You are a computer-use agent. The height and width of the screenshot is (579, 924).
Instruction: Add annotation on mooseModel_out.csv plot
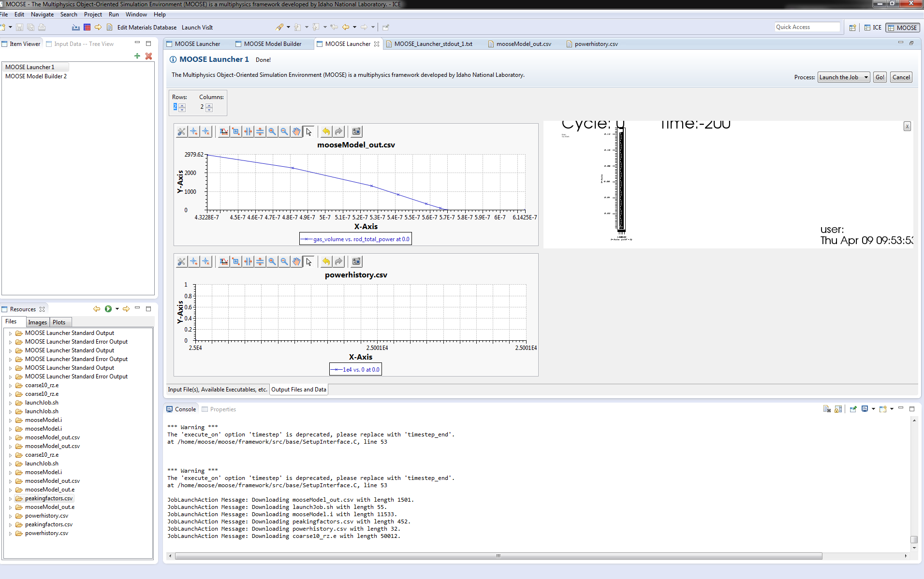click(x=193, y=131)
